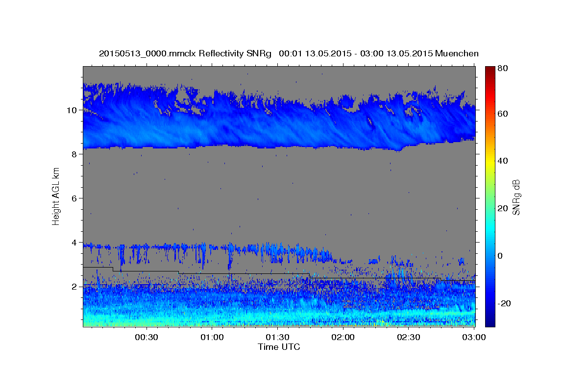Click the 01:30 time tick label
This screenshot has width=588, height=392.
278,338
